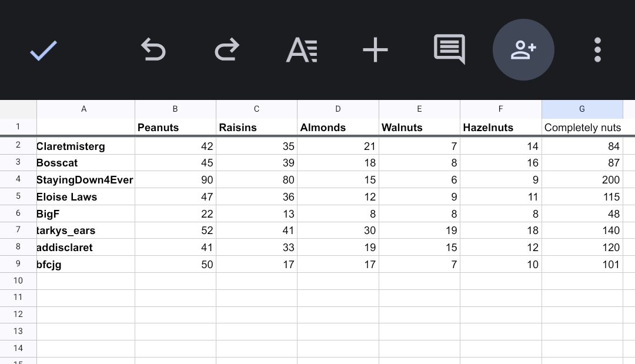Click the select-all corner box
Screen dimensions: 635x364
click(x=18, y=109)
